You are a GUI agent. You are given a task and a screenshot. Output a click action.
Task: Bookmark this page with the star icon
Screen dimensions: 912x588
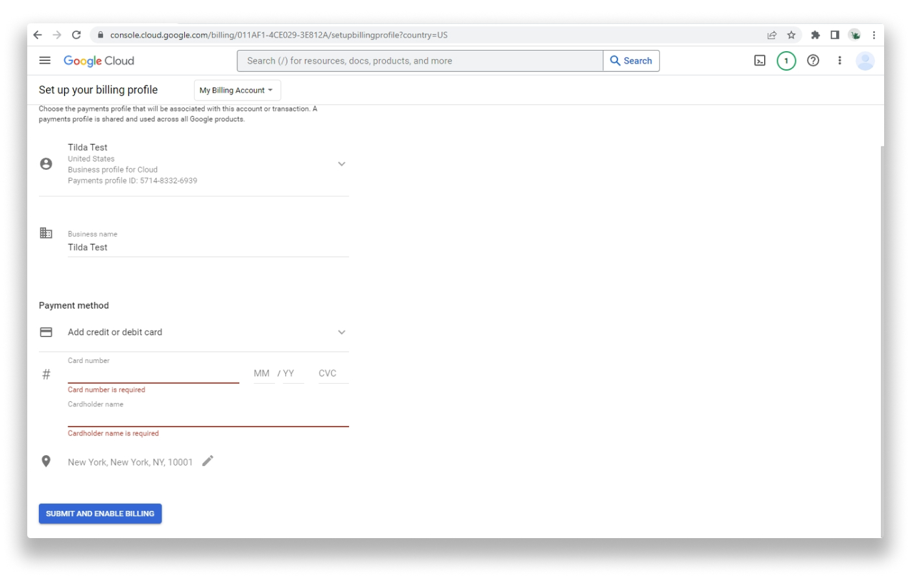coord(791,35)
